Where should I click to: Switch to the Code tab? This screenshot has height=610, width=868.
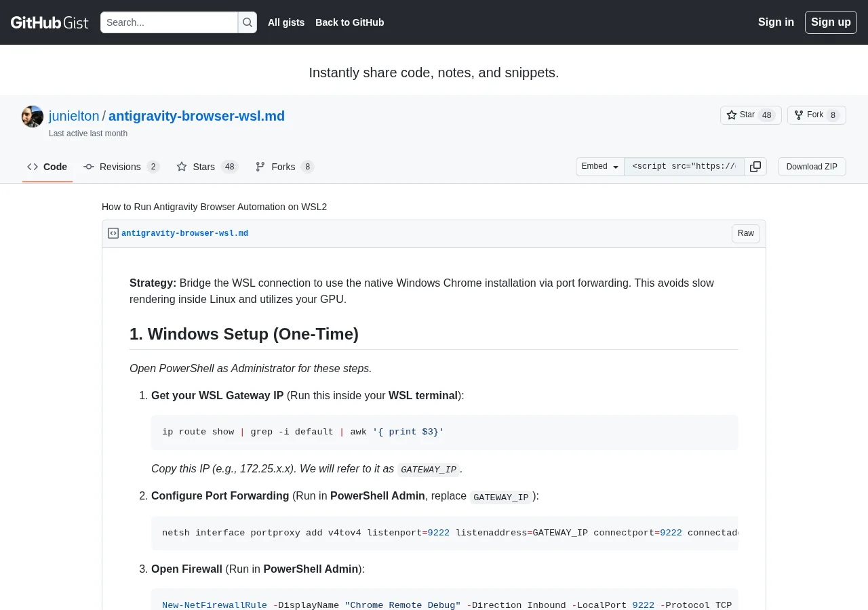pos(47,167)
